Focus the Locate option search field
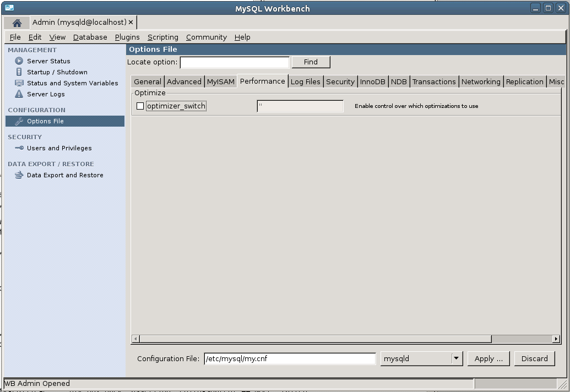Image resolution: width=570 pixels, height=392 pixels. click(234, 62)
